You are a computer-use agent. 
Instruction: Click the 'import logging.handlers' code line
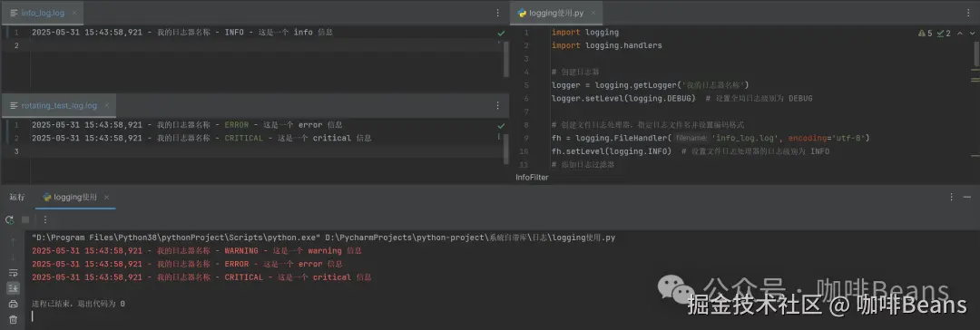(x=606, y=45)
